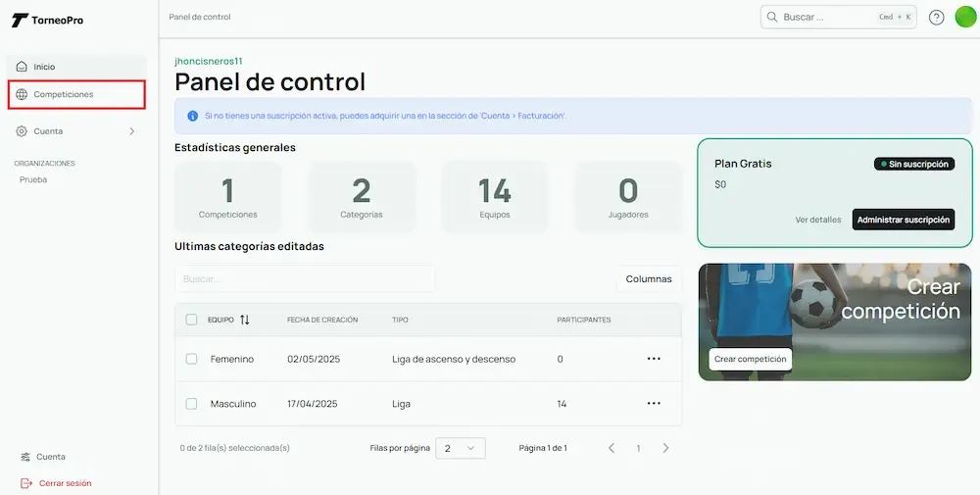Click the 'Liga' type cell in Masculino row
The image size is (980, 495).
tap(401, 404)
